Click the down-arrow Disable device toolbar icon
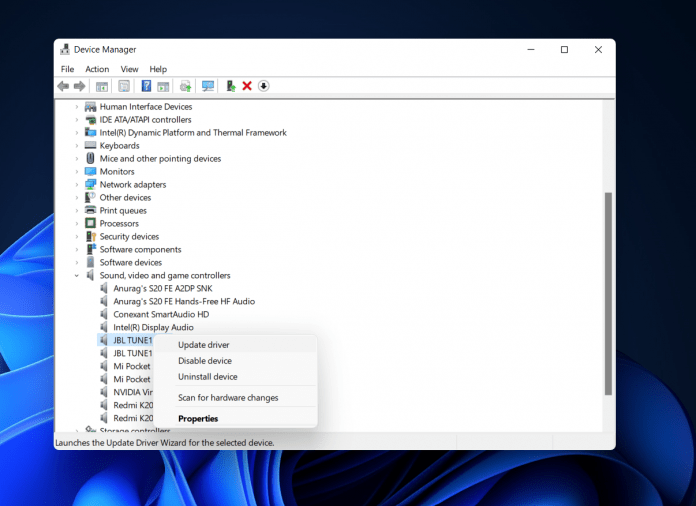The width and height of the screenshot is (696, 506). [264, 86]
